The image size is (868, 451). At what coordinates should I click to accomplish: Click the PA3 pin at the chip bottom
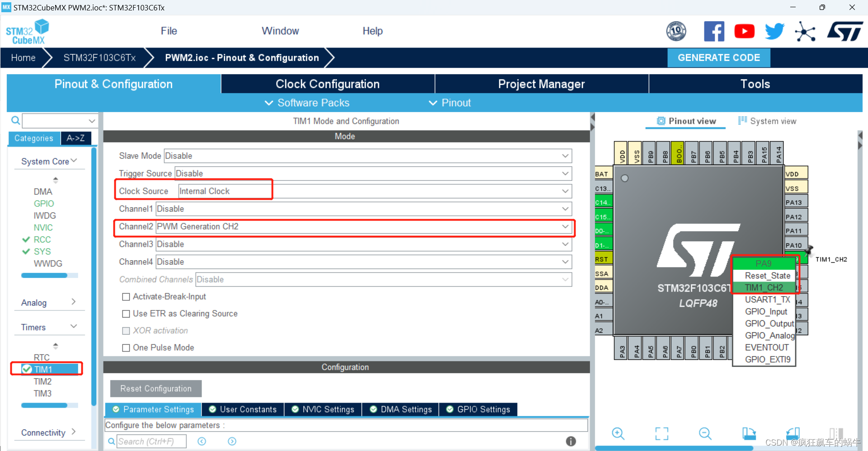621,348
